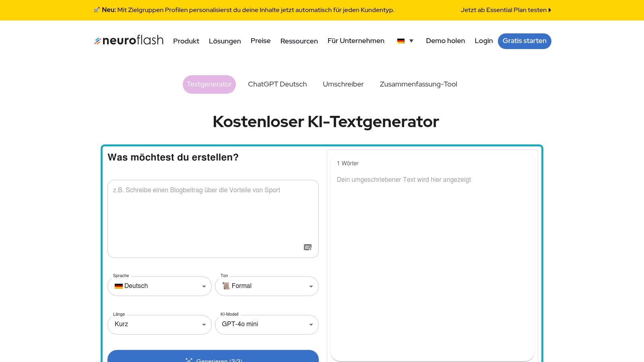The height and width of the screenshot is (362, 644).
Task: Click the rocket icon in the banner
Action: (97, 10)
